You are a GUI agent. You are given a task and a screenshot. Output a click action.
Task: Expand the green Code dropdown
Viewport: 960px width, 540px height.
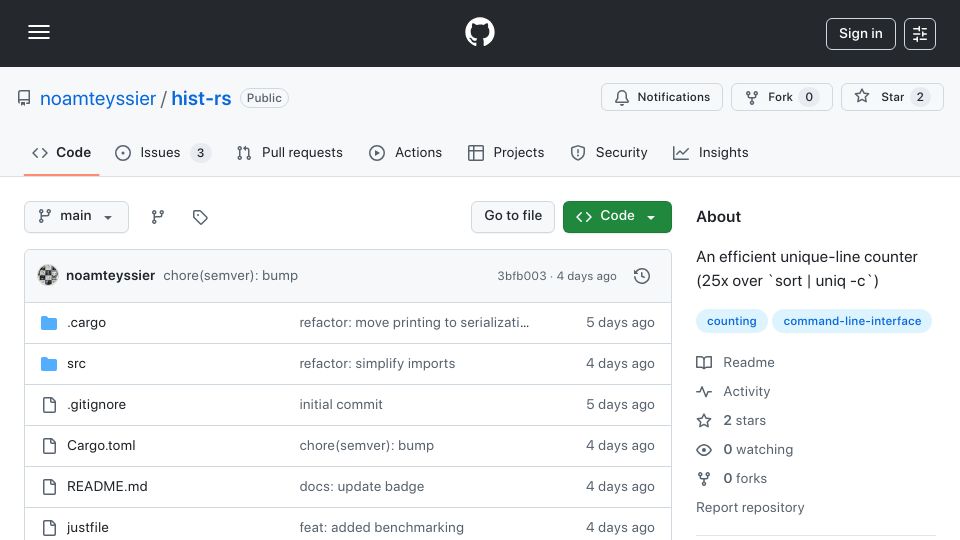click(617, 217)
